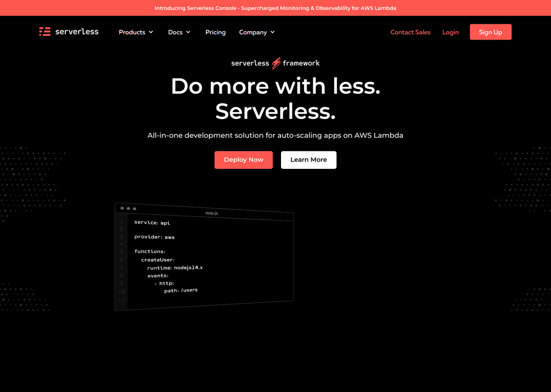Click the Login link
Viewport: 551px width, 392px height.
tap(450, 32)
